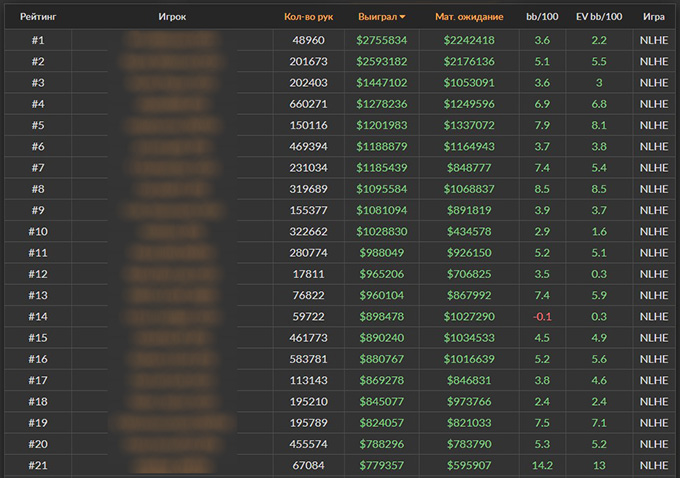The width and height of the screenshot is (680, 478).
Task: Click the Игрок column header
Action: click(172, 17)
